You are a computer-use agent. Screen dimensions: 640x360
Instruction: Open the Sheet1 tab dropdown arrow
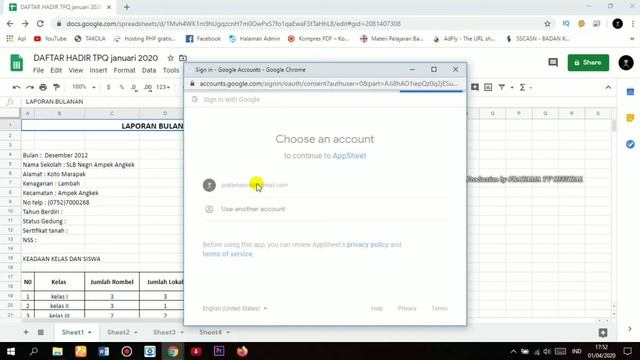click(90, 333)
